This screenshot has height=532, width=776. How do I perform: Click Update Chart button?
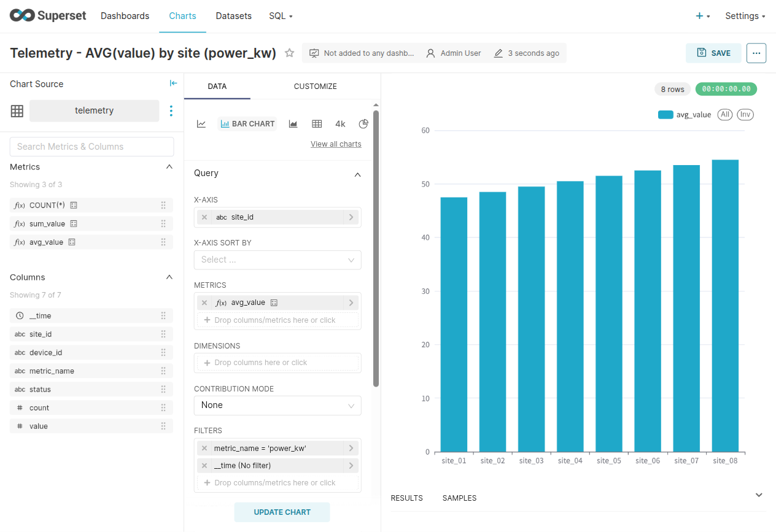point(282,512)
